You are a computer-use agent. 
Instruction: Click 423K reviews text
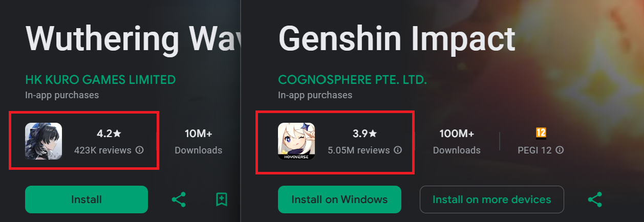click(x=102, y=150)
